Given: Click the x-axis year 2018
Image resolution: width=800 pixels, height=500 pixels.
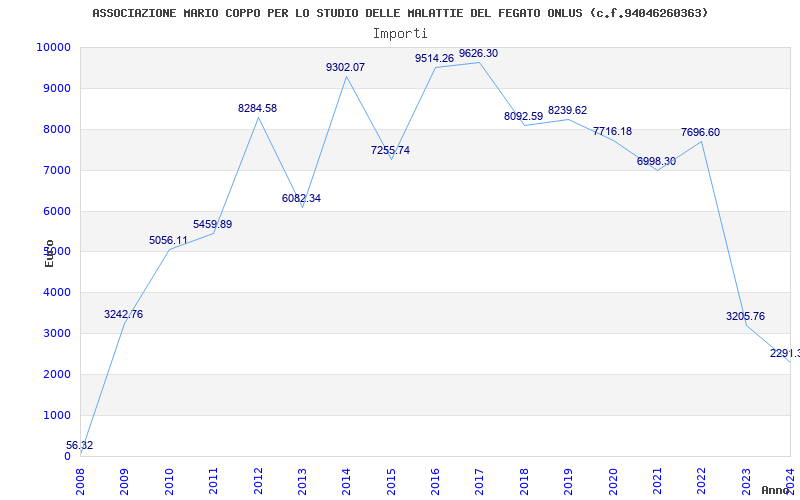Looking at the screenshot, I should click(524, 481).
